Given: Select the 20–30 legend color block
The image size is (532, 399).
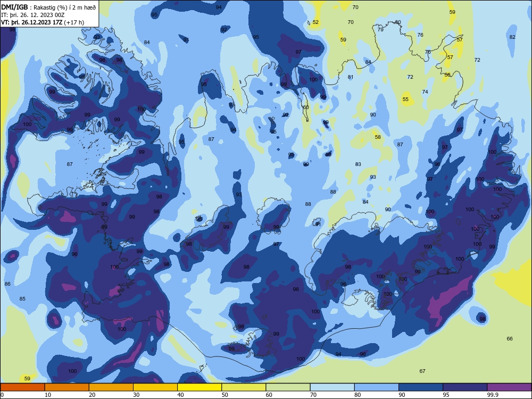Looking at the screenshot, I should click(x=111, y=387).
